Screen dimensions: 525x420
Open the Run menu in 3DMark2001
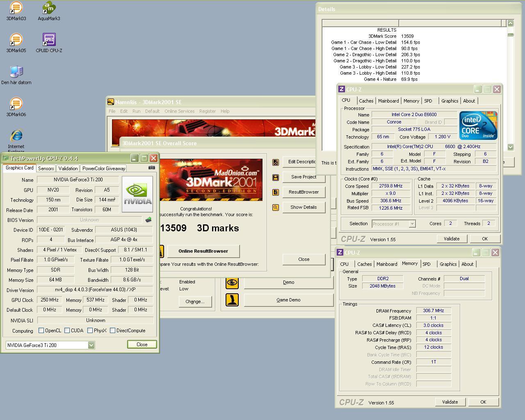(x=136, y=111)
